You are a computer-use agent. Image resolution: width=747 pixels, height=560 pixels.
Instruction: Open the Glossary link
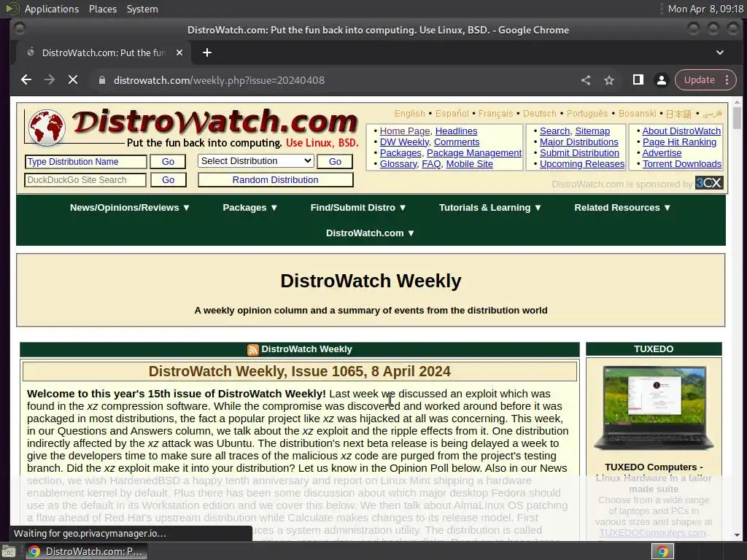(398, 164)
